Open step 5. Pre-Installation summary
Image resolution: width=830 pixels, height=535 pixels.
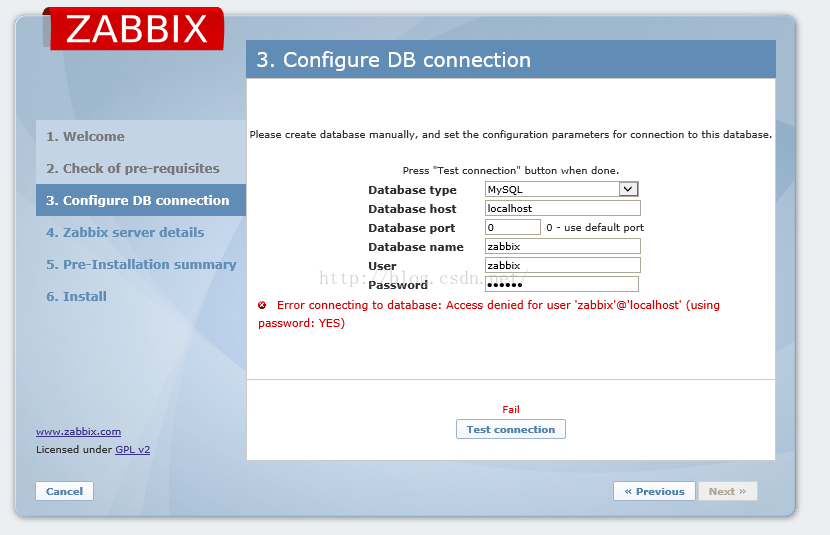pos(141,264)
